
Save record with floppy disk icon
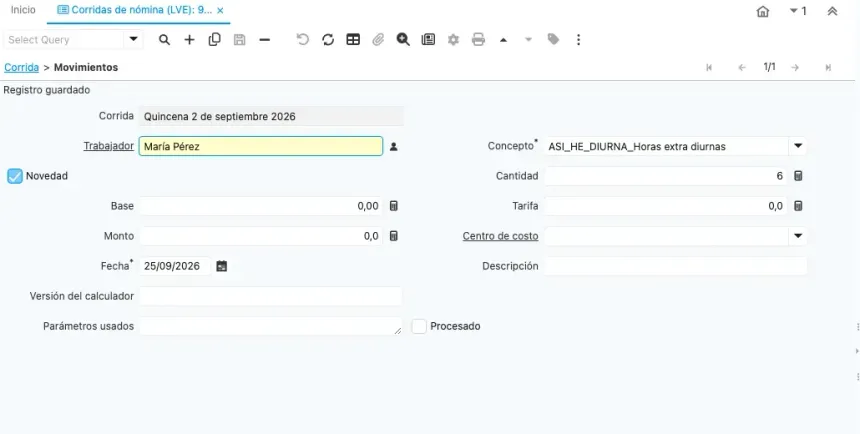coord(240,40)
